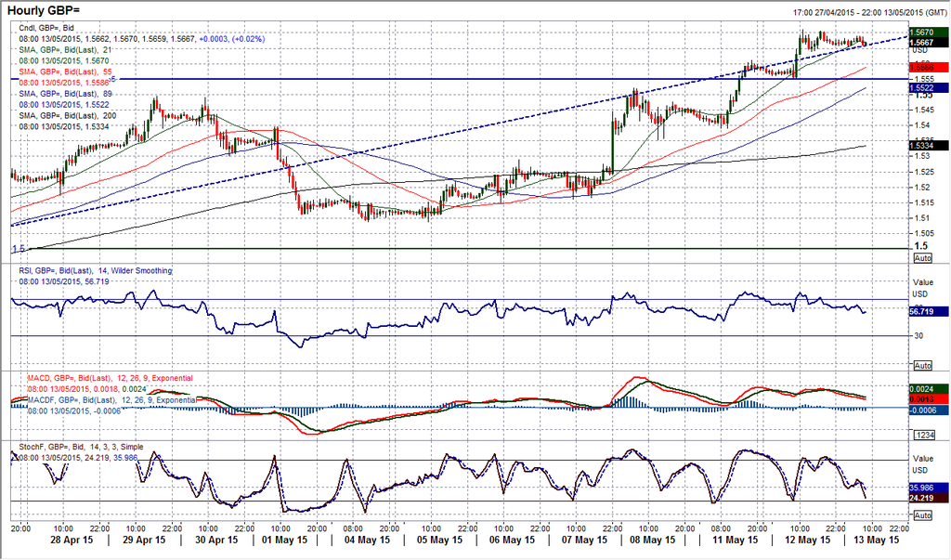Click the RSI 30 level axis label
This screenshot has height=560, width=951.
coord(918,335)
